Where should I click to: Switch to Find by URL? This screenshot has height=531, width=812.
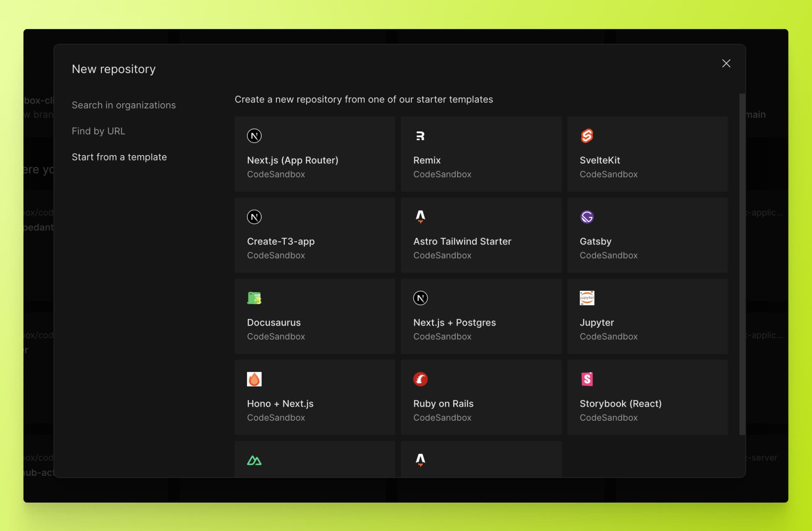(x=98, y=131)
